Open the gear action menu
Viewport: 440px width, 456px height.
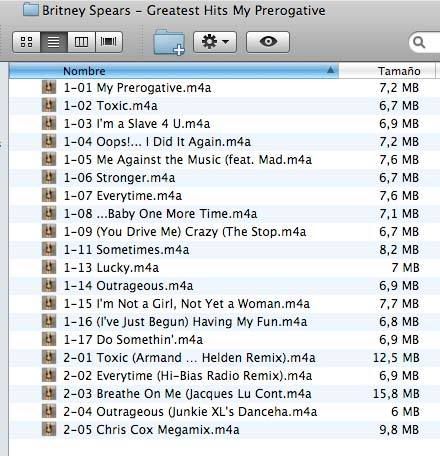click(215, 42)
